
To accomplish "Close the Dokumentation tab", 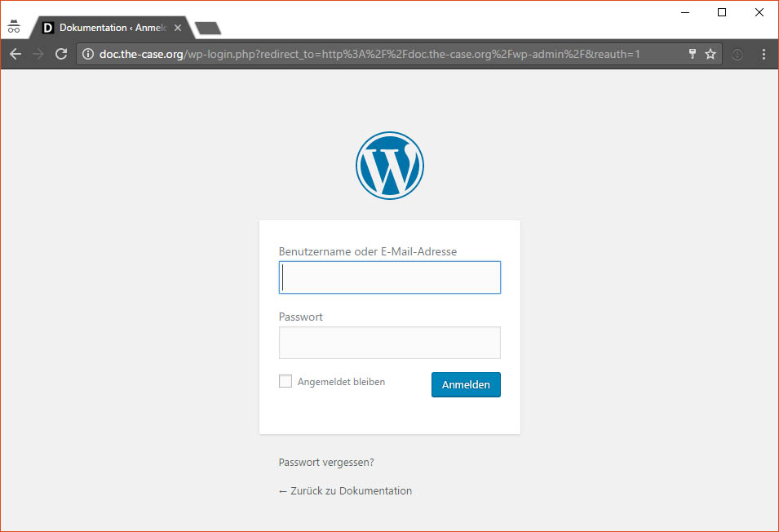I will pos(178,28).
